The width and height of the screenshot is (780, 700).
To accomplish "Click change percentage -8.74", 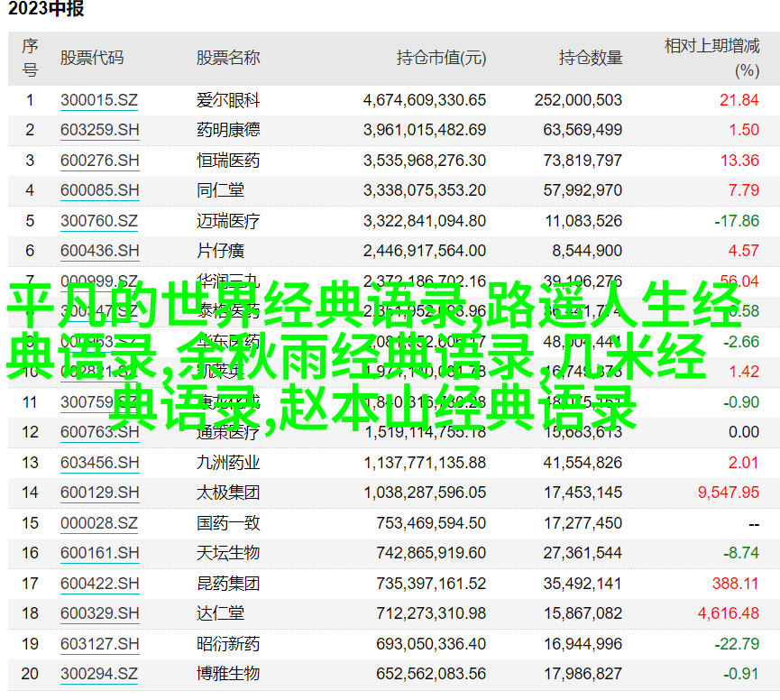I will [740, 553].
